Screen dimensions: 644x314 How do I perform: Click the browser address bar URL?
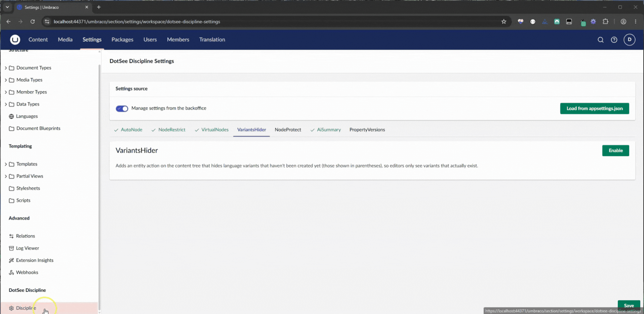137,22
